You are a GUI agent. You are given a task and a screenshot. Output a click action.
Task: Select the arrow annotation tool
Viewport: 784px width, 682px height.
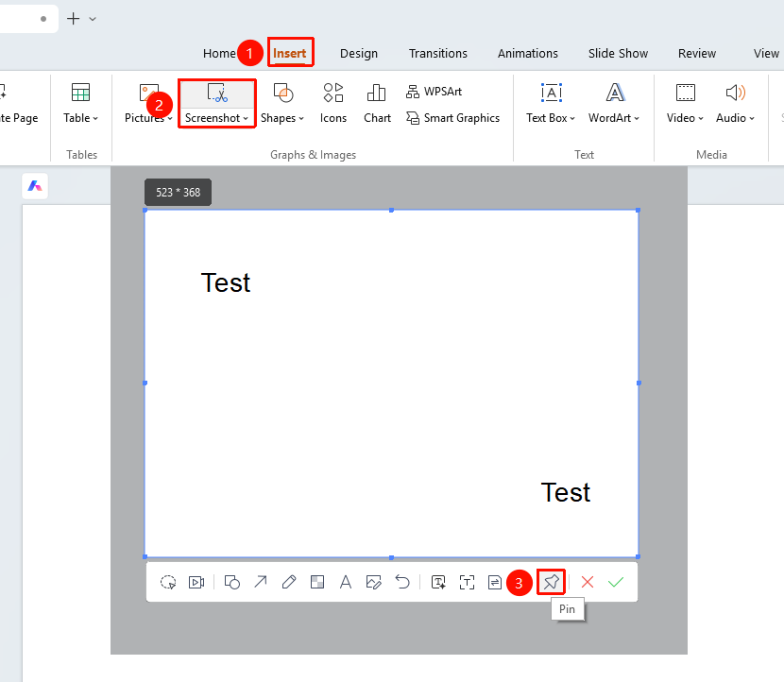pos(261,582)
